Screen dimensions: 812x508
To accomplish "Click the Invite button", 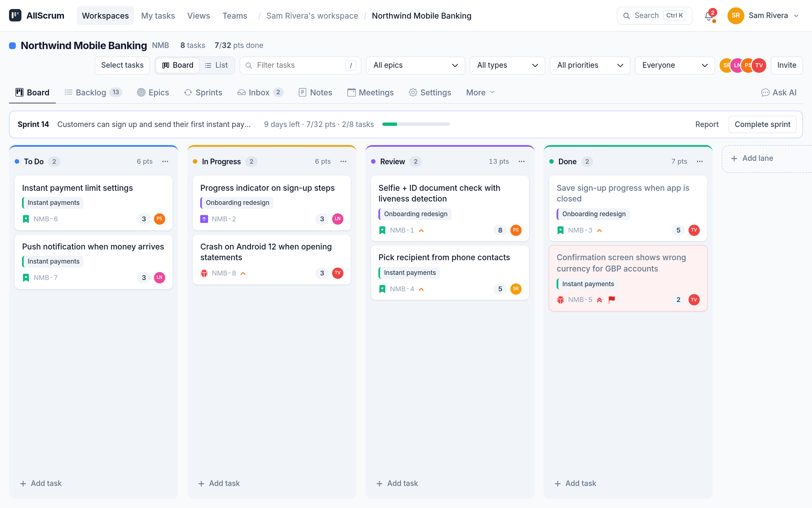I will [x=787, y=65].
